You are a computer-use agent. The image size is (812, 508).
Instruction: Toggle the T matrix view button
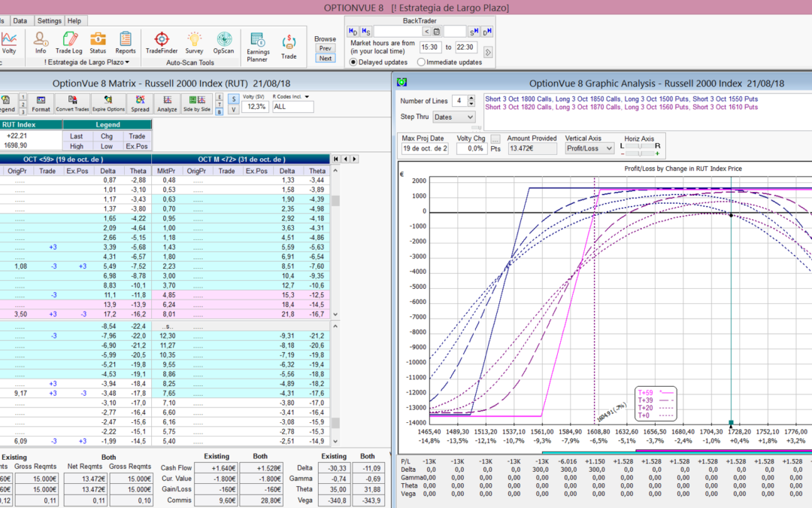point(220,105)
